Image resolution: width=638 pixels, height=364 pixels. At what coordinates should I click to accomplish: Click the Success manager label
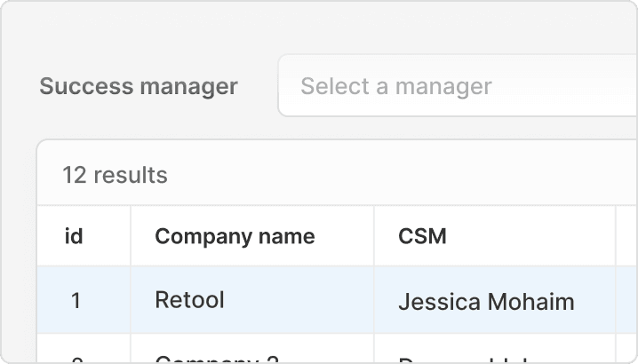coord(139,86)
